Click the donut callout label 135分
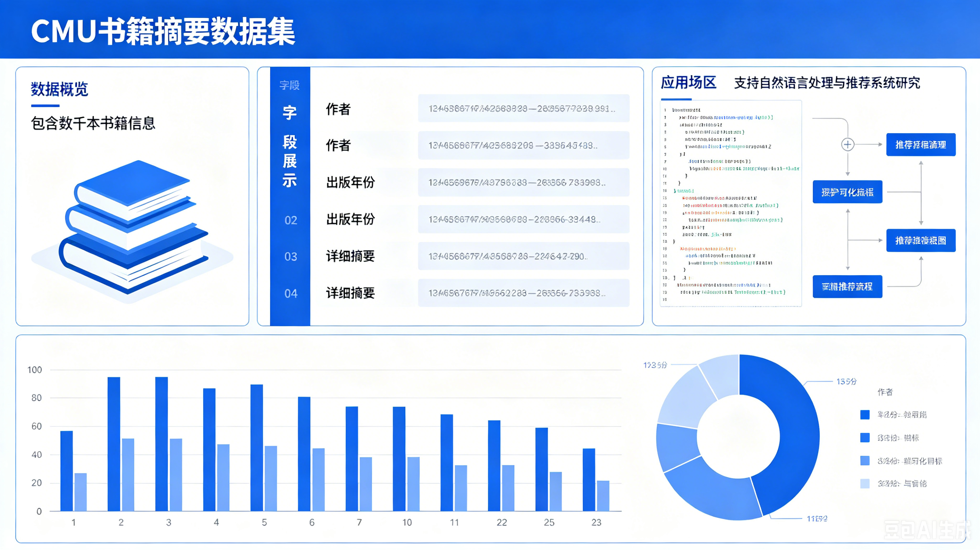The image size is (980, 550). pyautogui.click(x=847, y=381)
